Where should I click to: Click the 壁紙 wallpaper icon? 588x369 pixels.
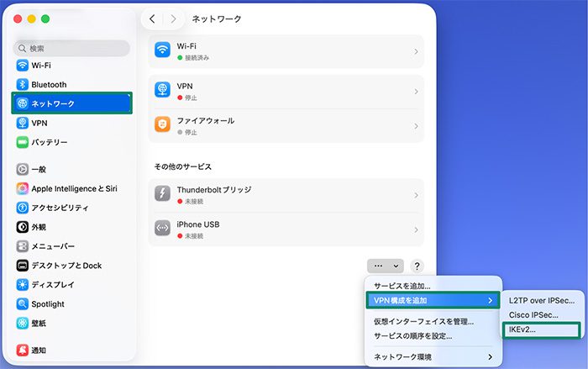(x=23, y=324)
